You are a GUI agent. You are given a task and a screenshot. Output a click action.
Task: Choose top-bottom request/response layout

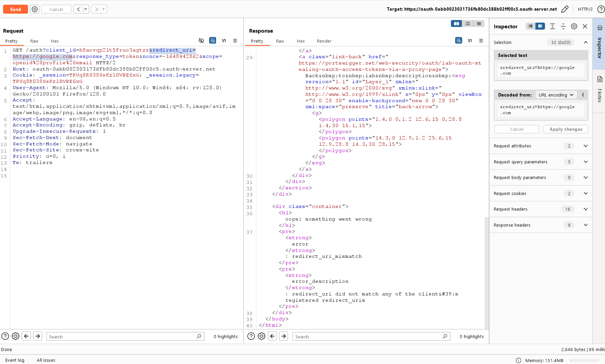click(468, 24)
